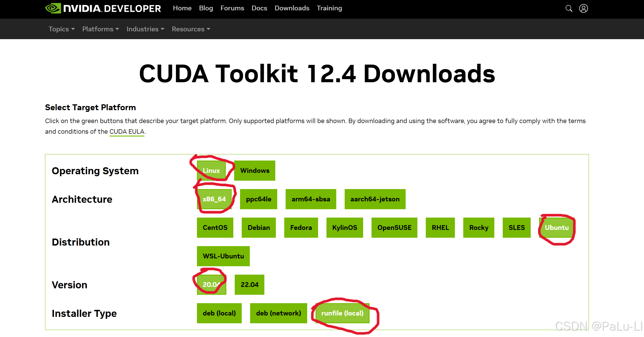Open the Forums page
Image resolution: width=644 pixels, height=337 pixels.
pyautogui.click(x=232, y=8)
